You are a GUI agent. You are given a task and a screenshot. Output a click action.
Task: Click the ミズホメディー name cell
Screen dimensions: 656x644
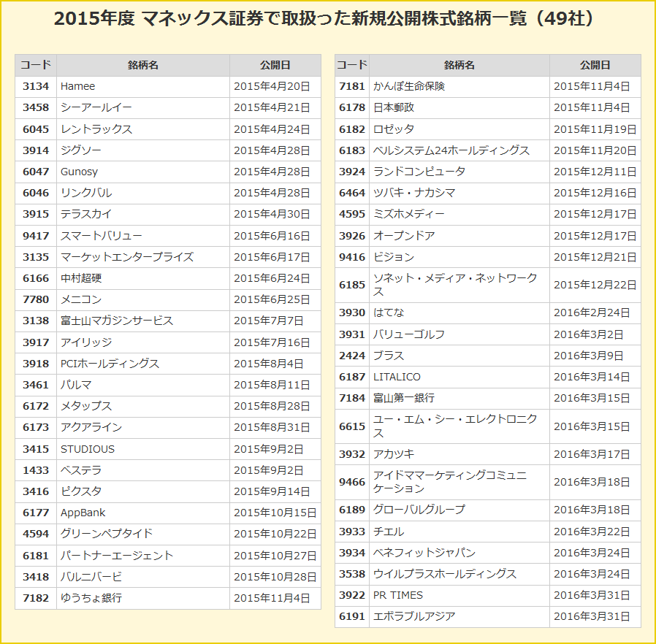click(459, 215)
